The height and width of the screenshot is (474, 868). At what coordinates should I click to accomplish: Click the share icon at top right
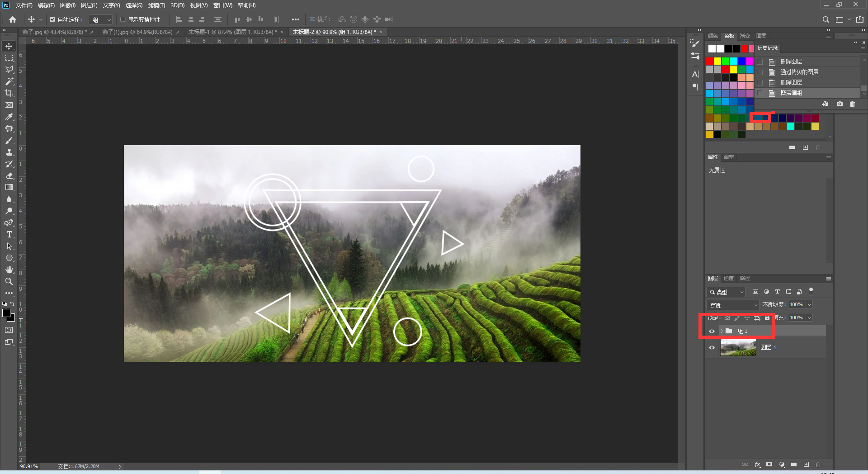pos(860,19)
